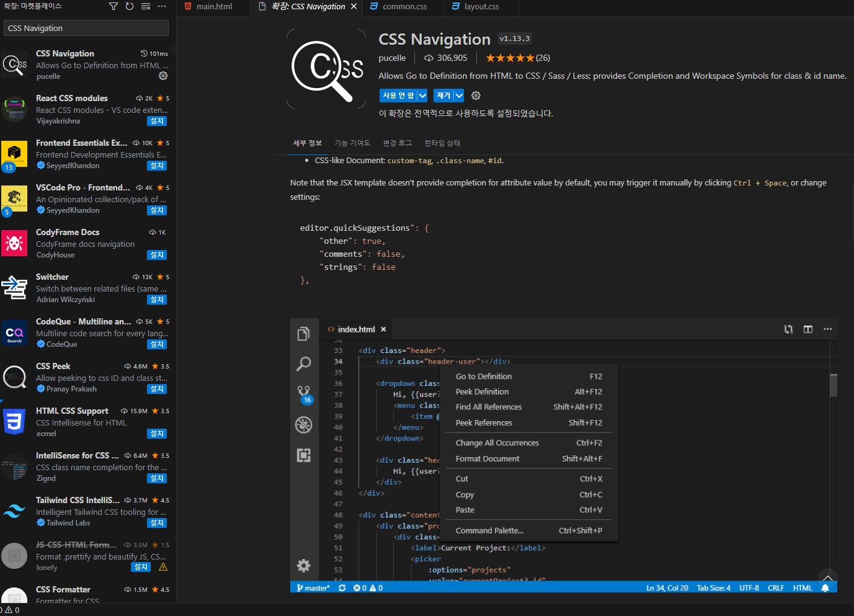
Task: Clear extension search results icon
Action: [146, 6]
